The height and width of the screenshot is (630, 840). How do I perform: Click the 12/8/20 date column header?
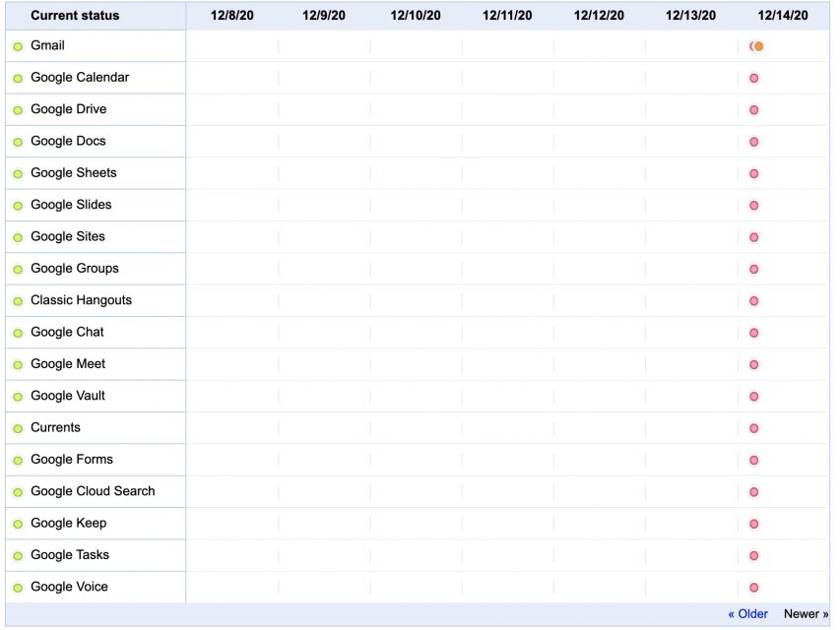232,16
